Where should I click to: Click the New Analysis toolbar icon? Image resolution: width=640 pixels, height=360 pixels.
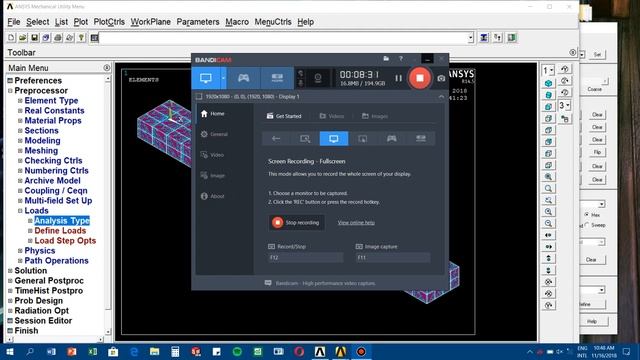tap(11, 38)
